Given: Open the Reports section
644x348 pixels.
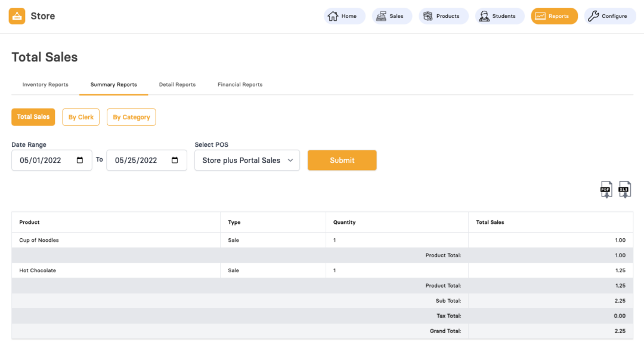Looking at the screenshot, I should point(554,16).
